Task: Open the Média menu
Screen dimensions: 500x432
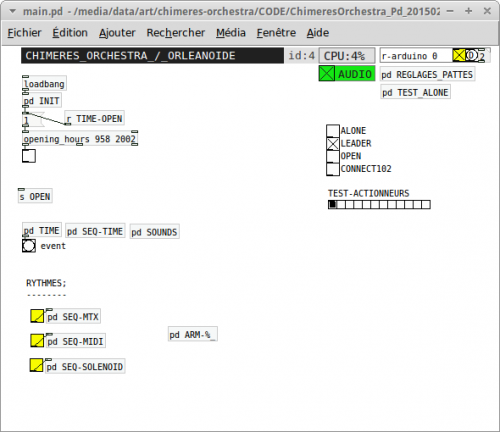Action: point(231,33)
